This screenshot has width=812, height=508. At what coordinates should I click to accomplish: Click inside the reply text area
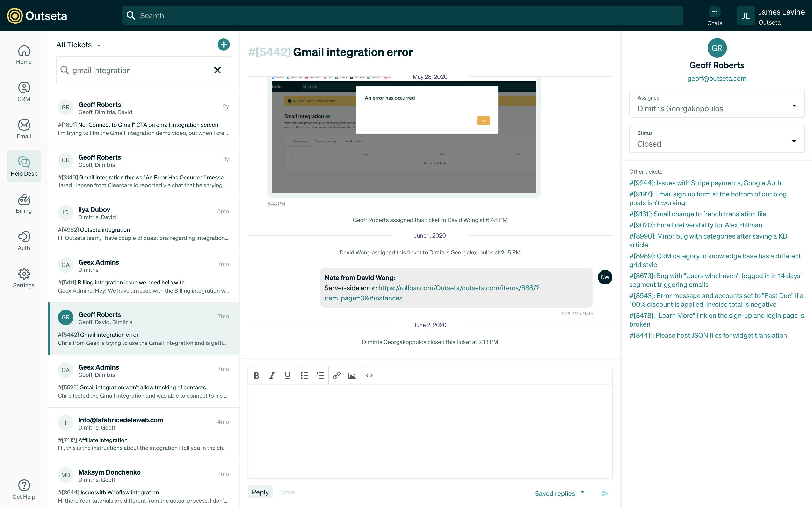pos(430,430)
